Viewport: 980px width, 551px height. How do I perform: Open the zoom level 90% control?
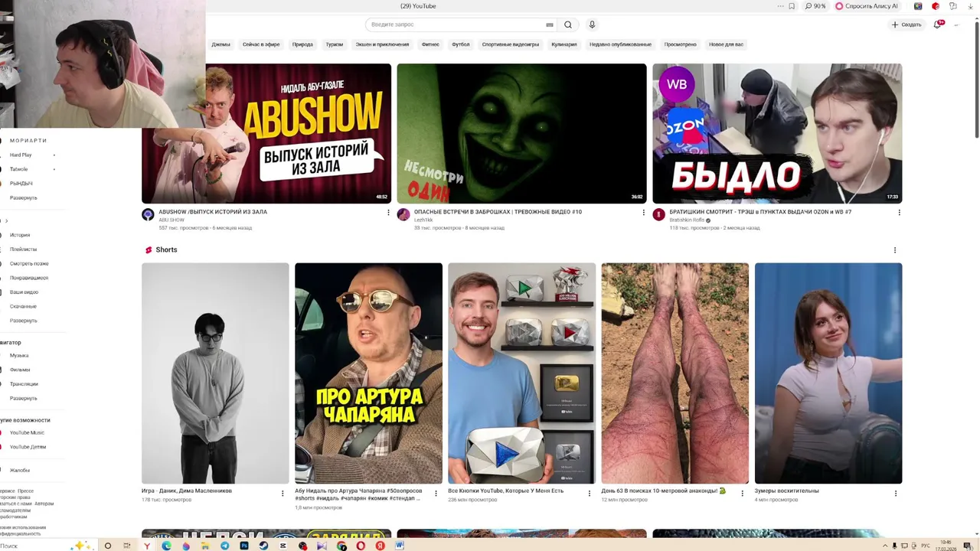[x=815, y=6]
